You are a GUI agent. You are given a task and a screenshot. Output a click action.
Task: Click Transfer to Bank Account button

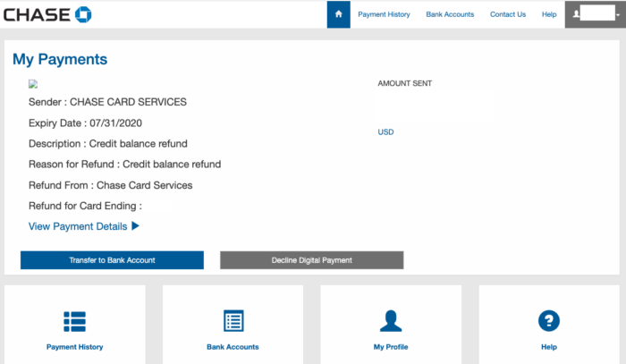tap(112, 260)
